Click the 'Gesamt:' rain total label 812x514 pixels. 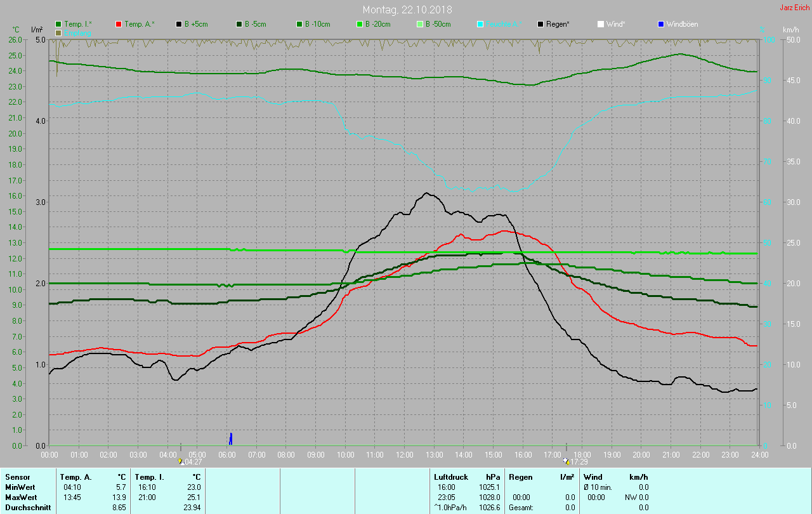(x=521, y=508)
